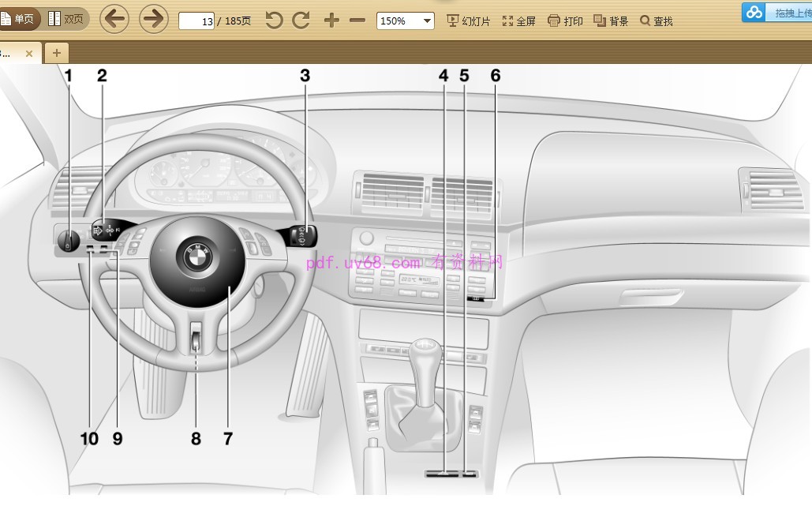The height and width of the screenshot is (521, 812).
Task: Switch to double page (双页) view
Action: [66, 19]
